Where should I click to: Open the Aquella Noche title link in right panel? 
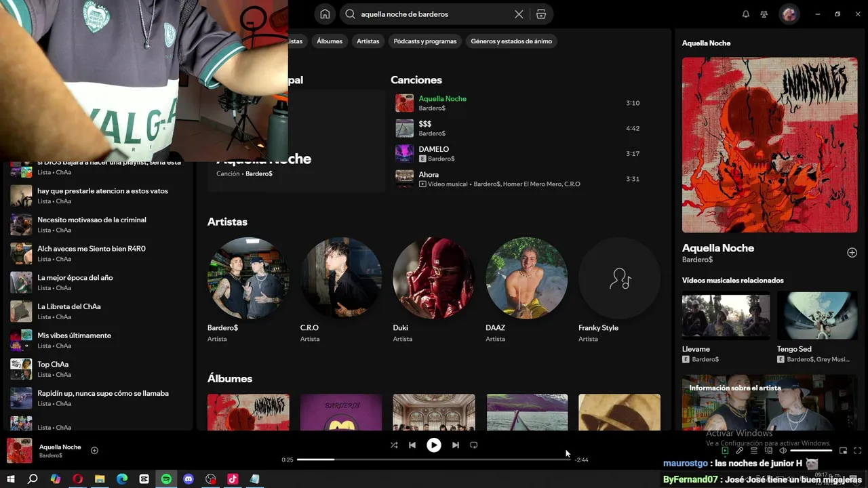tap(718, 248)
